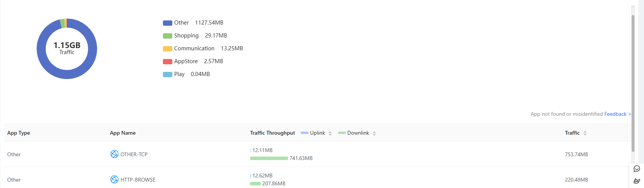Sort the Downlink column with its arrows

click(374, 133)
